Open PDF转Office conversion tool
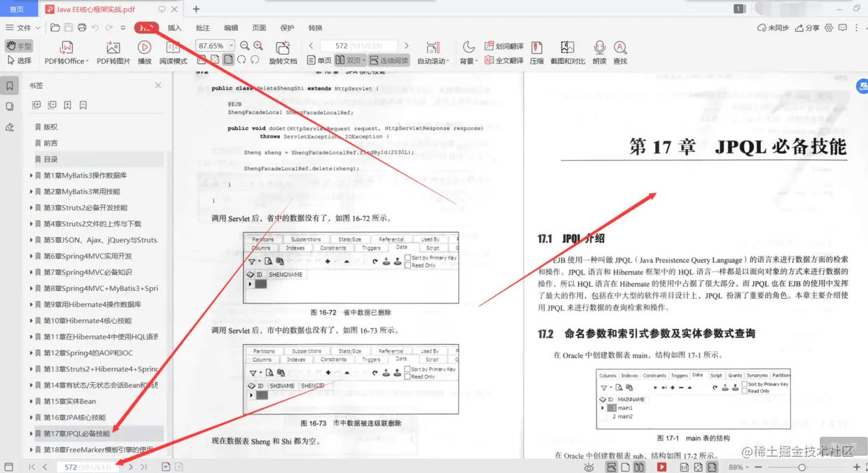Image resolution: width=868 pixels, height=473 pixels. coord(66,53)
